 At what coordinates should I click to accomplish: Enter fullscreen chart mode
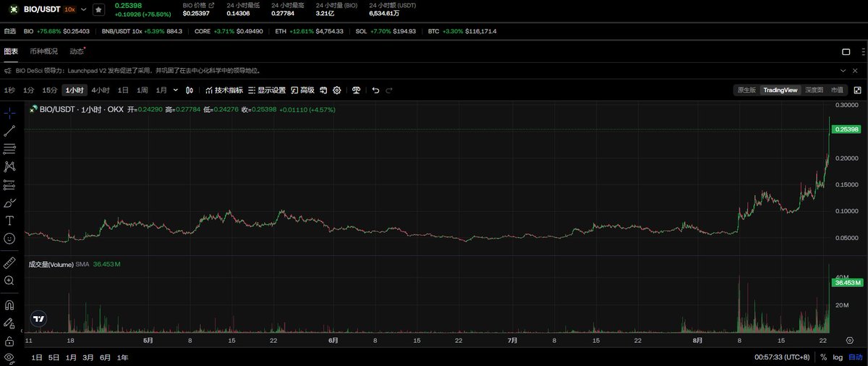coord(858,90)
